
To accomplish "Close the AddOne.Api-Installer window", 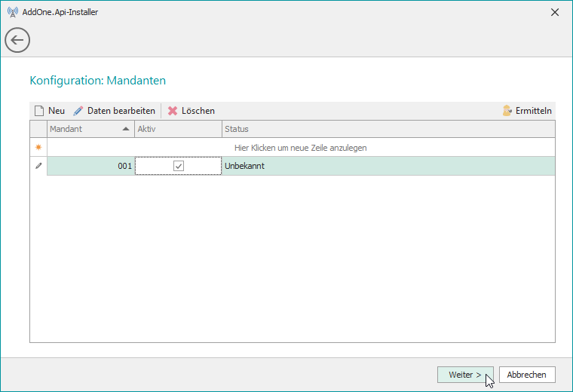I will pyautogui.click(x=555, y=12).
